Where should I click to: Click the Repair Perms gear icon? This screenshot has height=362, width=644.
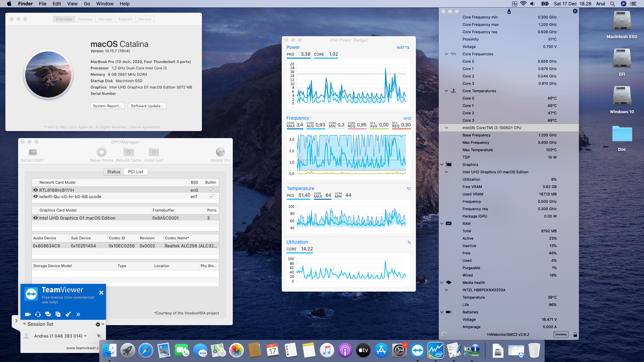[x=101, y=152]
